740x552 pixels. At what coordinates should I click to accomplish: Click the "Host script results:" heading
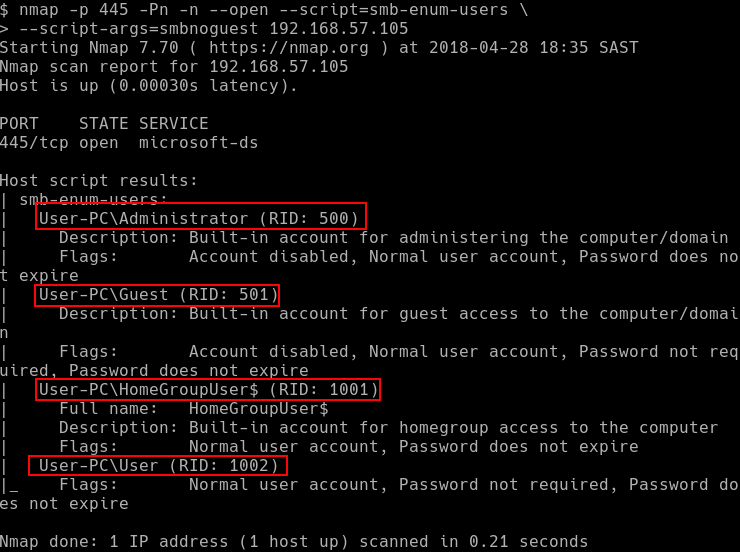99,181
